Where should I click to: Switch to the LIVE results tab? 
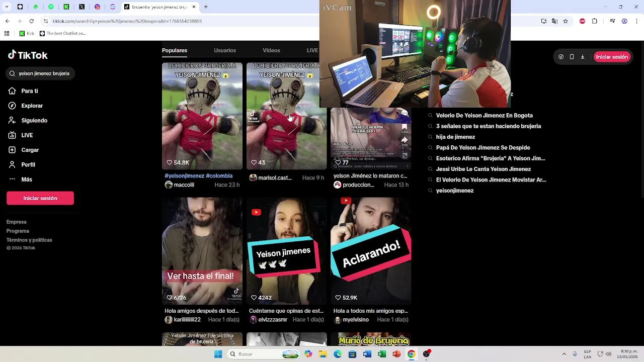[x=312, y=50]
